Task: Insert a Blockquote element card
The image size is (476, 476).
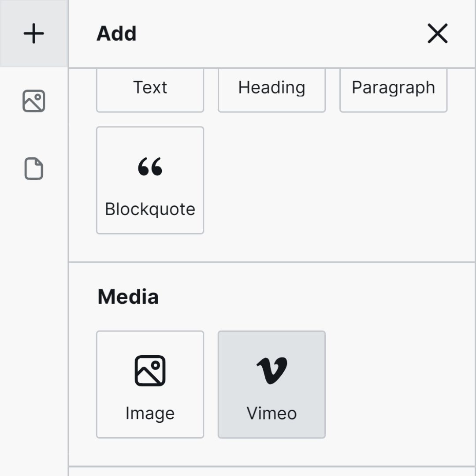Action: tap(150, 180)
